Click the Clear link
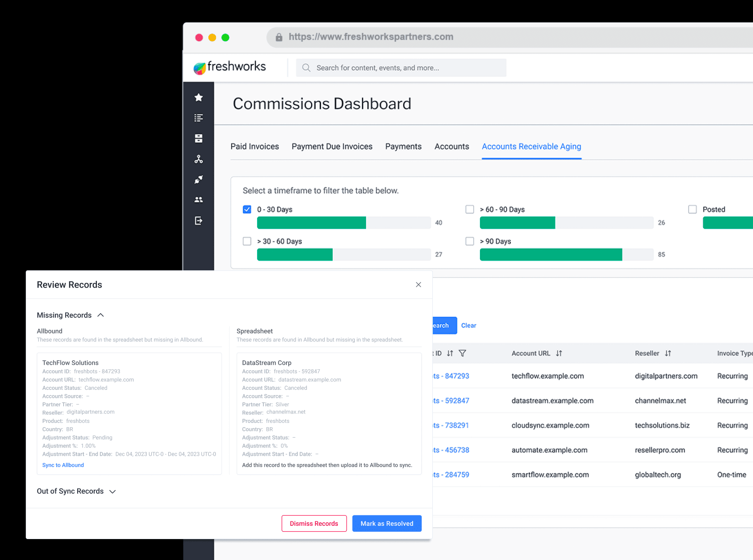Screen dimensions: 753x560 [x=469, y=325]
